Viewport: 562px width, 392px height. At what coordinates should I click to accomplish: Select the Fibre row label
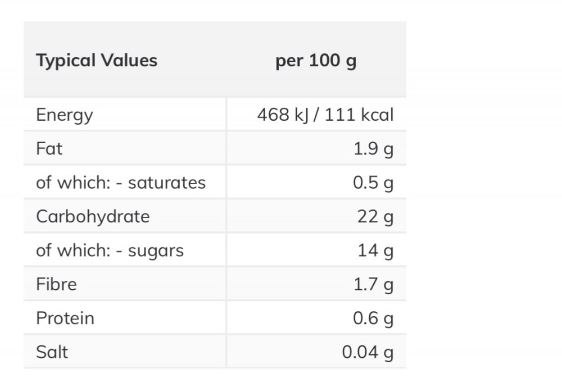[x=56, y=284]
